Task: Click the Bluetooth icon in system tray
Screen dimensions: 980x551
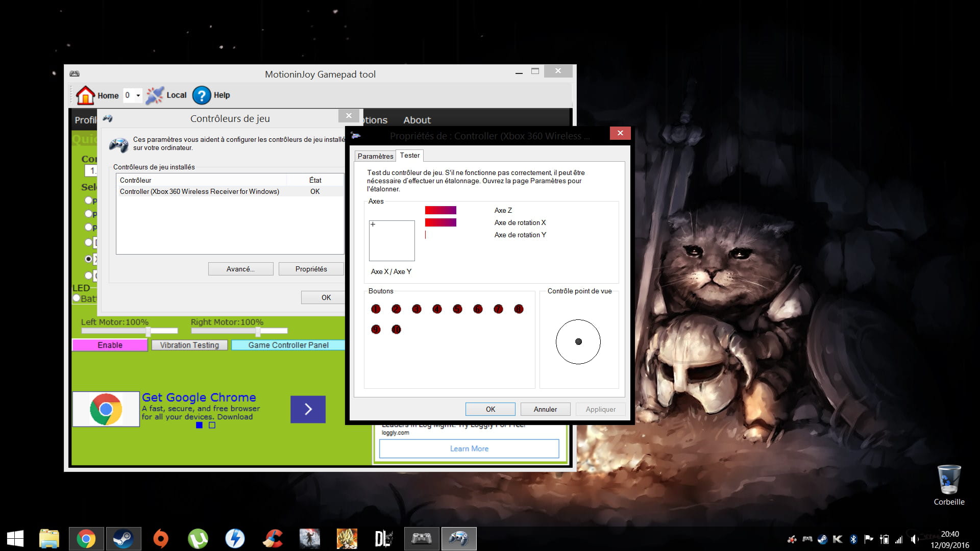Action: (853, 539)
